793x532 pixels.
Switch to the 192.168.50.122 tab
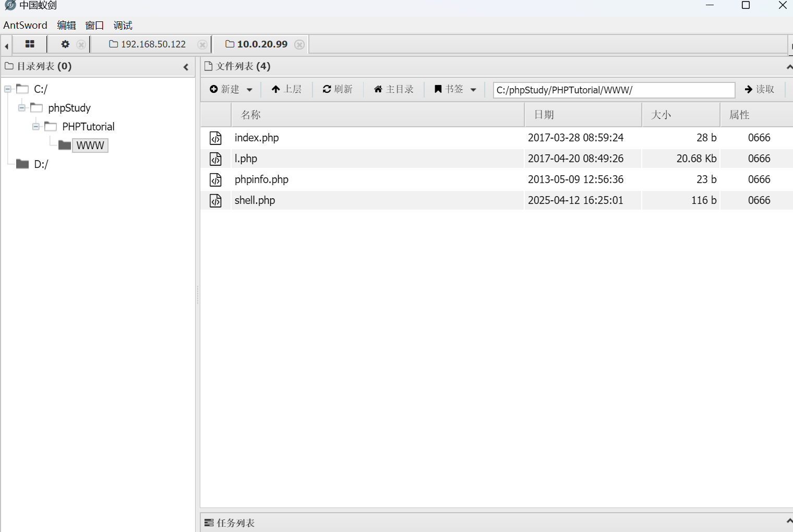tap(148, 44)
